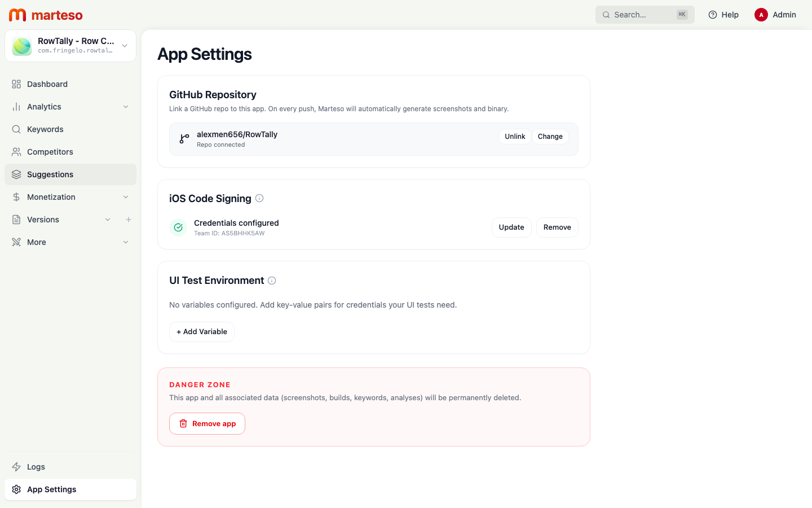Click the iOS Code Signing info icon

pos(259,198)
